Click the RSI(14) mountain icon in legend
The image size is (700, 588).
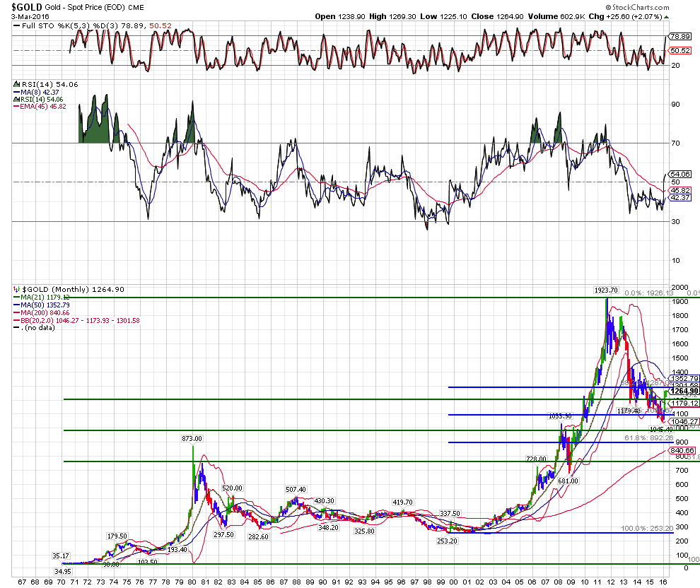[17, 84]
